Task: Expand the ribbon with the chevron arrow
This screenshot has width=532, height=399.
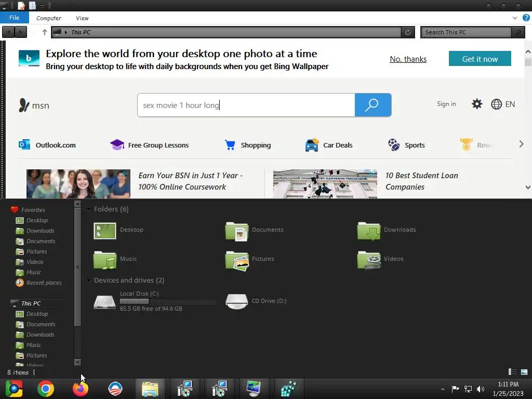Action: [x=515, y=18]
